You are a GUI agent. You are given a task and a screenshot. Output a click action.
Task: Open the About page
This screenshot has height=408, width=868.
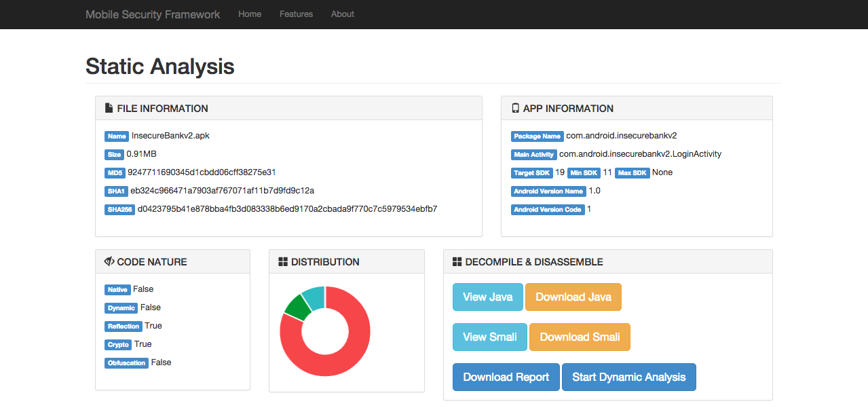coord(343,14)
